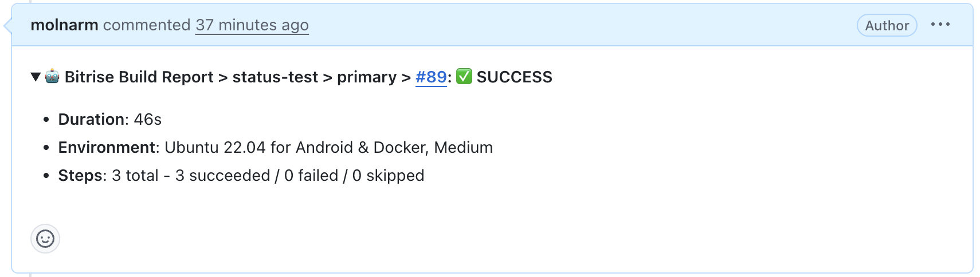Click the "status-test" app name text
The image size is (980, 277).
pos(275,77)
